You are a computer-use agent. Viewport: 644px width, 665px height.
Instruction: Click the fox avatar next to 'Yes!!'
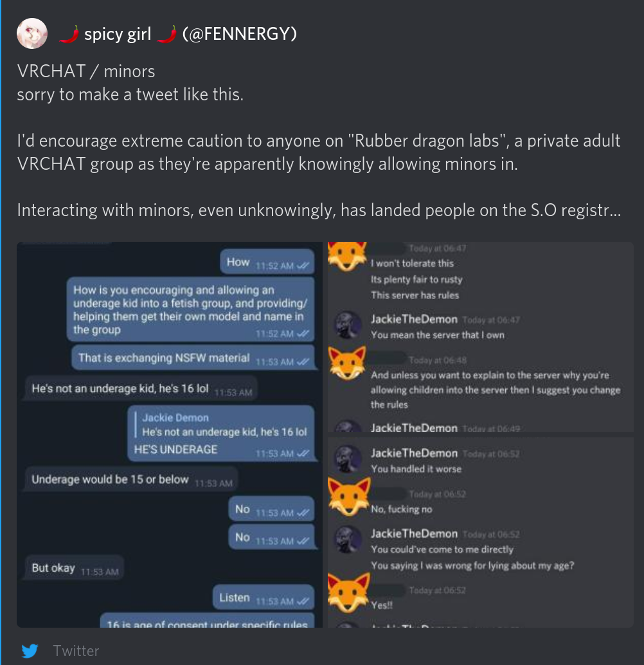point(349,592)
